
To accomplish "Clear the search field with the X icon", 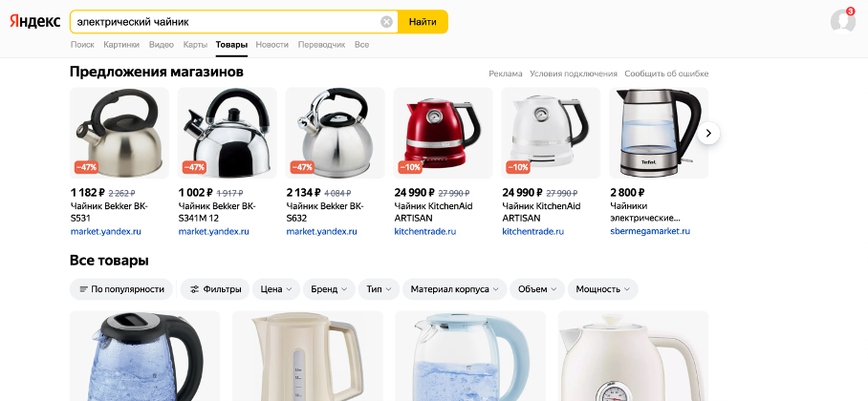I will [386, 22].
